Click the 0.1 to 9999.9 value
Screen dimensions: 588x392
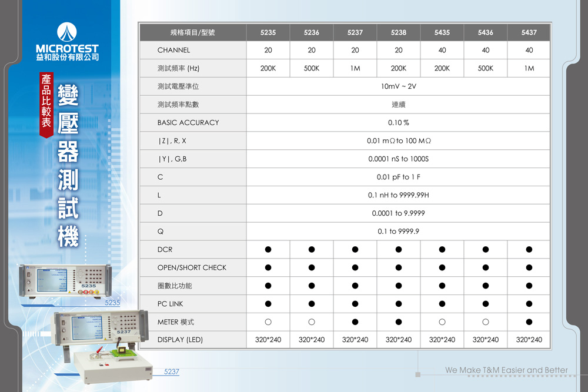pyautogui.click(x=399, y=231)
